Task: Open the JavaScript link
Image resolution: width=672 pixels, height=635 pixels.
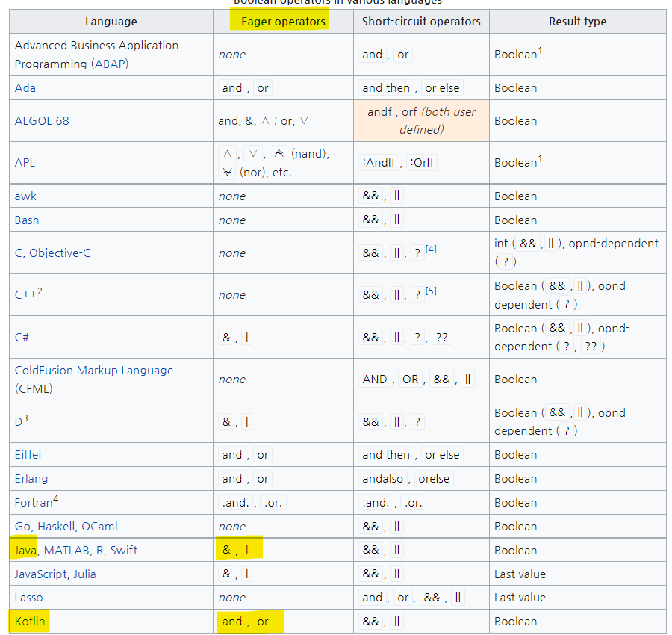Action: click(x=40, y=574)
